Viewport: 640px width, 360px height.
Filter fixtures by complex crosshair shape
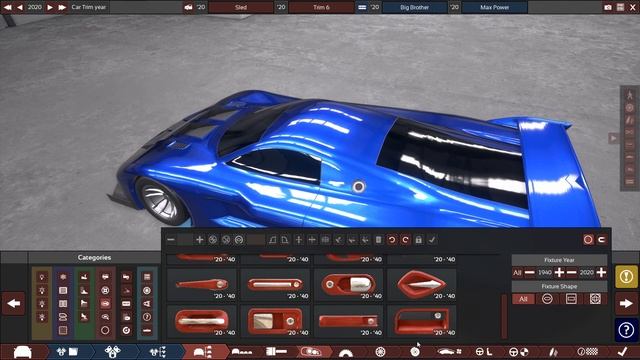pos(595,299)
